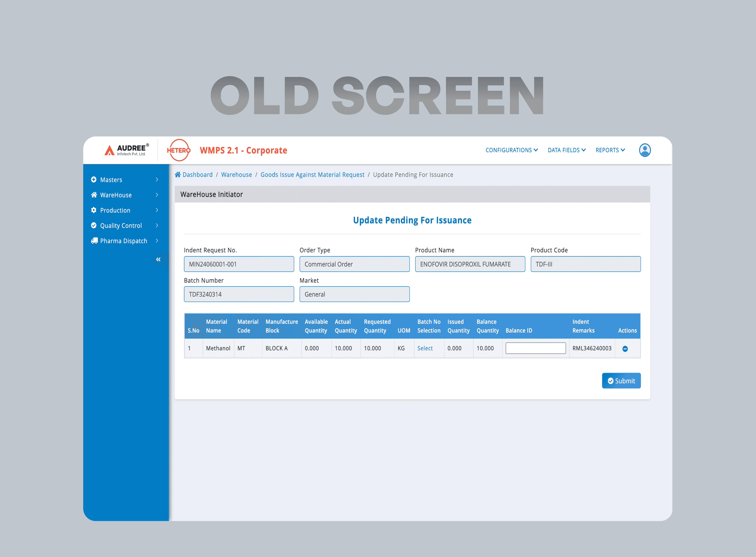Open the Configurations dropdown menu
Screen dimensions: 756x557
511,150
